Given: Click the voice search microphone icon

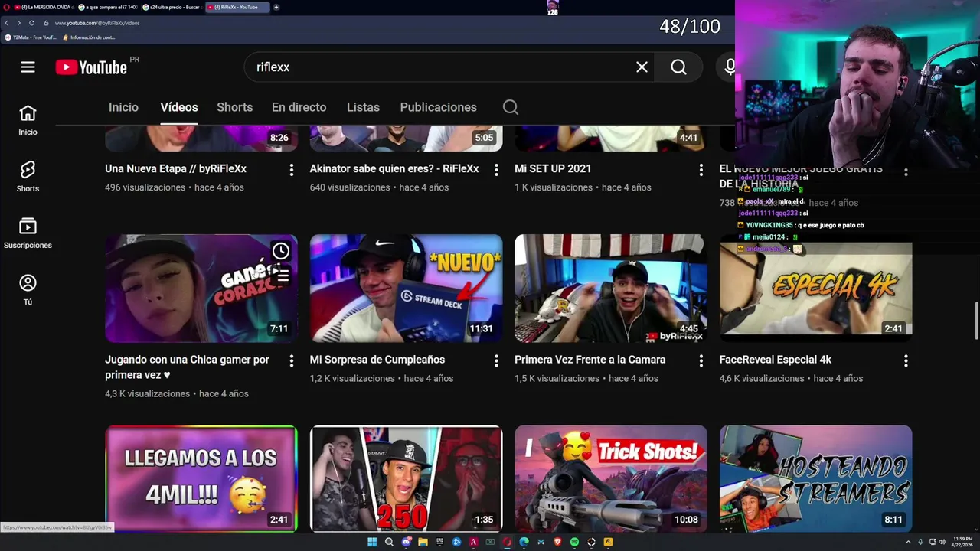Looking at the screenshot, I should (730, 67).
